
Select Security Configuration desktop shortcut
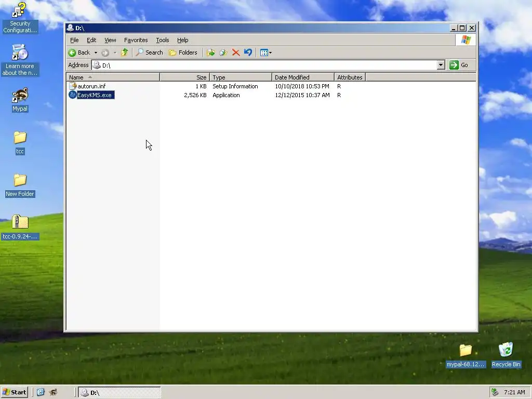point(20,18)
